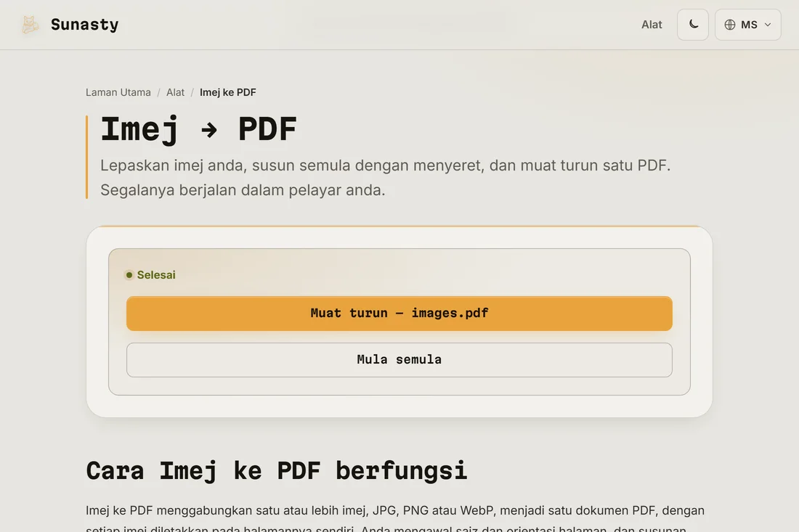
Task: Open the Alat navigation menu item
Action: point(652,25)
